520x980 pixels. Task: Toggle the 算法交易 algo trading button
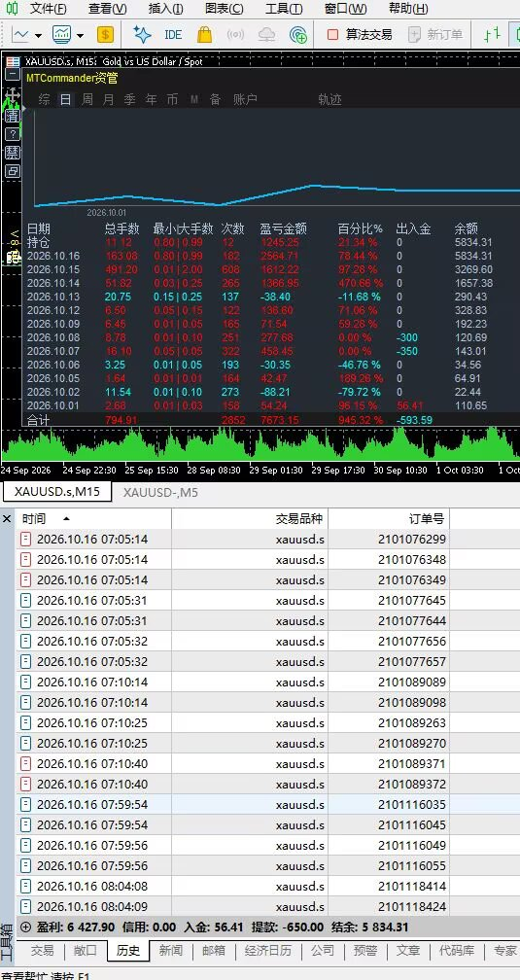[360, 35]
